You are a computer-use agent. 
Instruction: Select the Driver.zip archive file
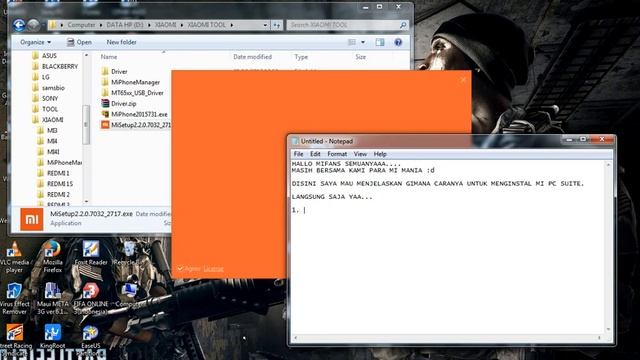(x=119, y=104)
